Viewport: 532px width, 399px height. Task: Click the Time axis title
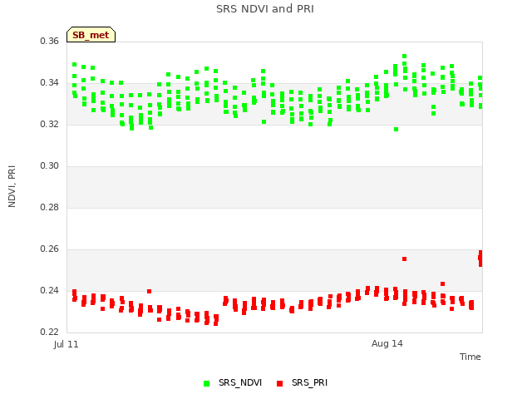tap(470, 357)
